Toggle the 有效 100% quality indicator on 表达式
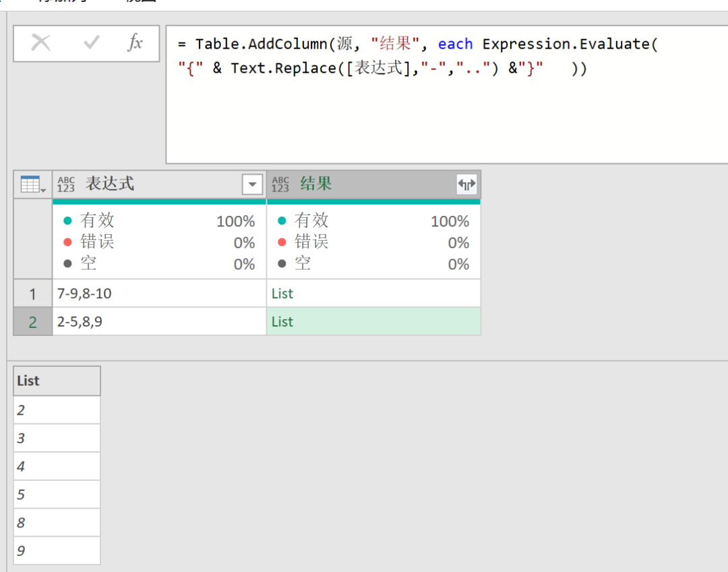 162,220
